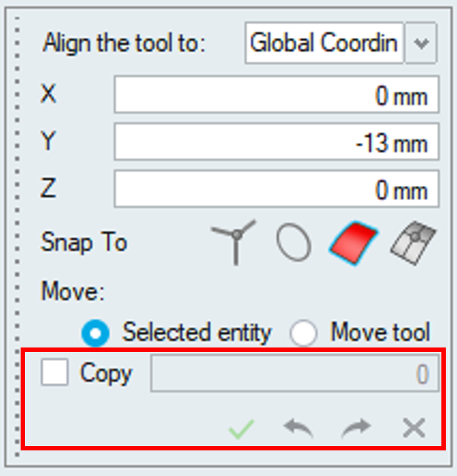457x476 pixels.
Task: Click the 'Align the tool to:' label
Action: [124, 44]
